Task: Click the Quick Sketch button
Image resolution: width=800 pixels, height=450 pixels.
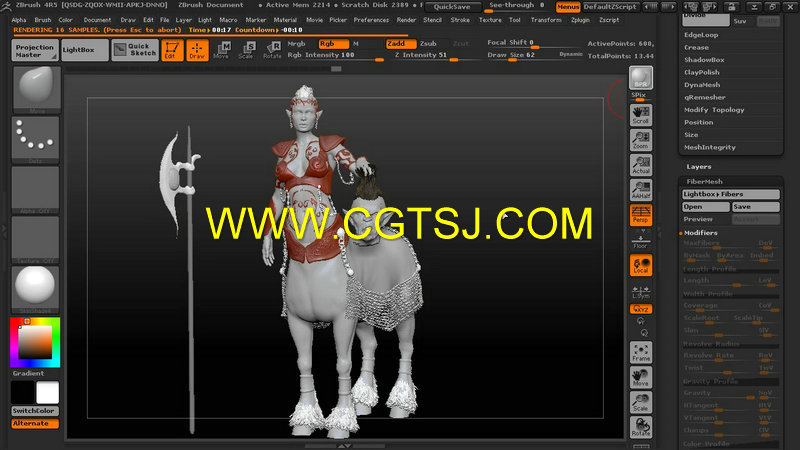Action: tap(135, 50)
